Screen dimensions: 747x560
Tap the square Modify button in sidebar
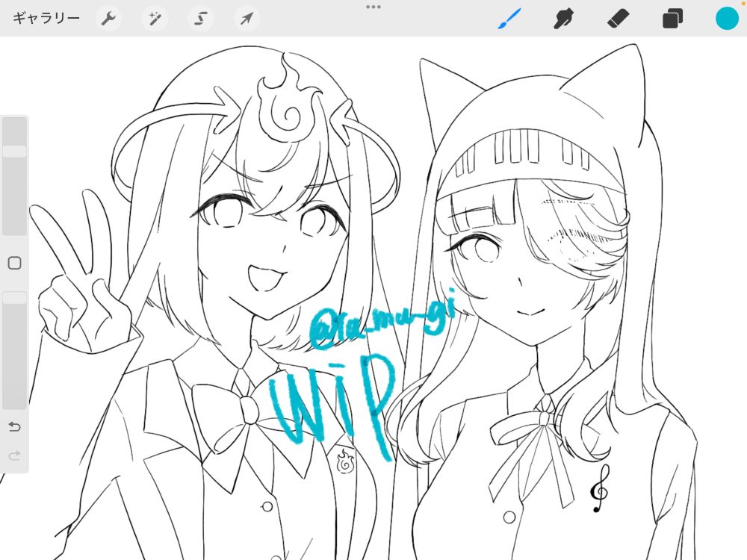(15, 263)
